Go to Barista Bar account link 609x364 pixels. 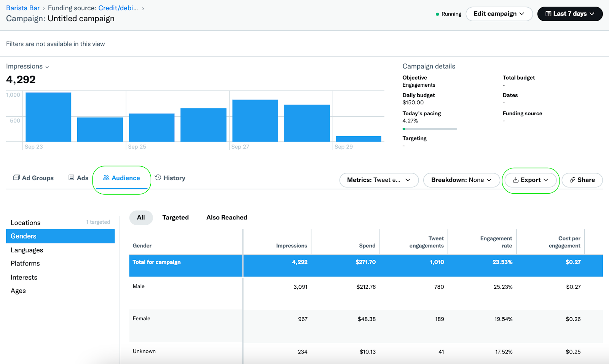pyautogui.click(x=23, y=8)
